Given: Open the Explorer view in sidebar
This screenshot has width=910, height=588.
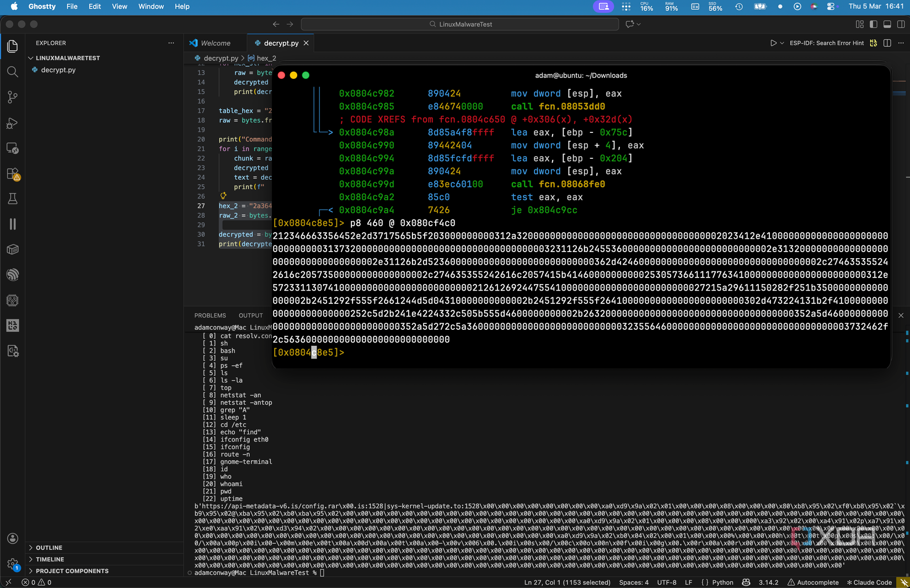Looking at the screenshot, I should point(12,46).
